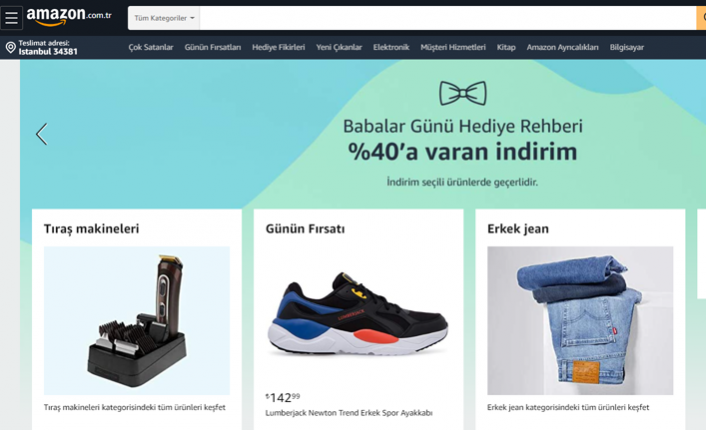Click the bow tie icon in banner
The width and height of the screenshot is (706, 430).
tap(463, 93)
